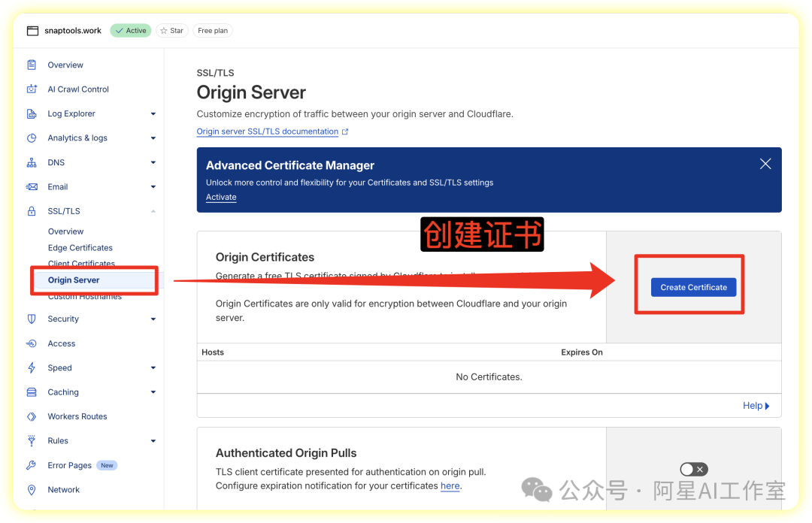Select Origin Server in sidebar

click(x=74, y=280)
